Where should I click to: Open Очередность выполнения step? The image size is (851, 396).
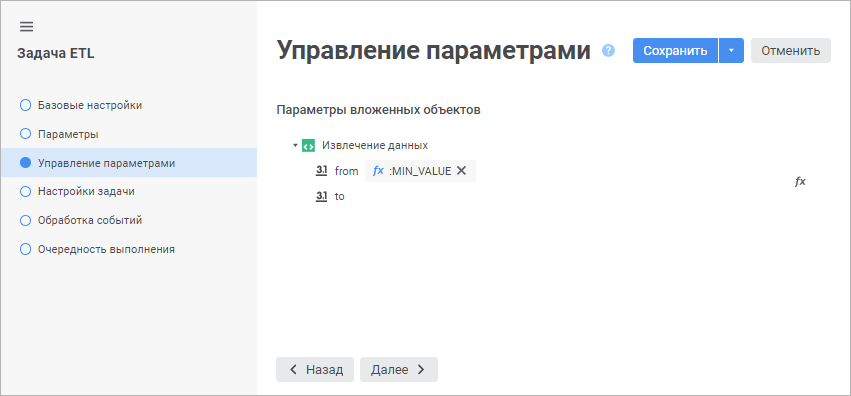(129, 250)
